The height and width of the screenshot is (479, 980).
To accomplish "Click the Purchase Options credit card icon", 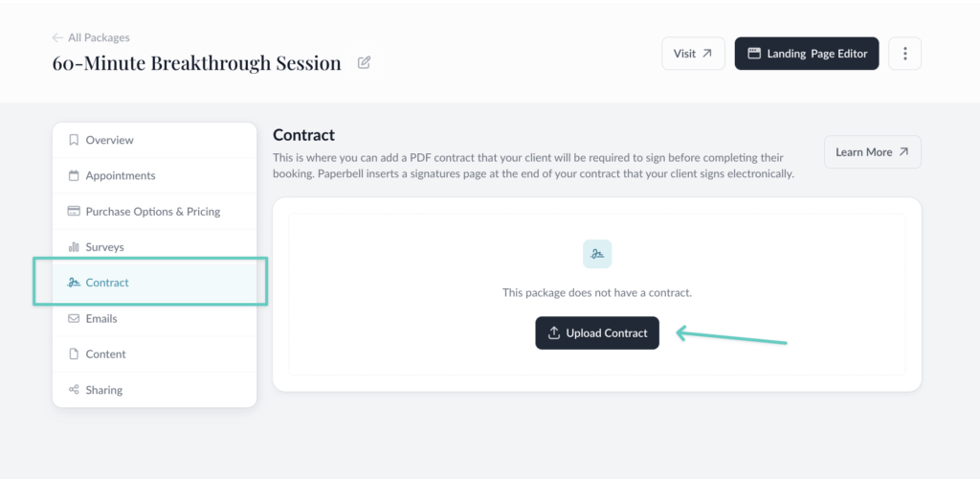I will 74,212.
